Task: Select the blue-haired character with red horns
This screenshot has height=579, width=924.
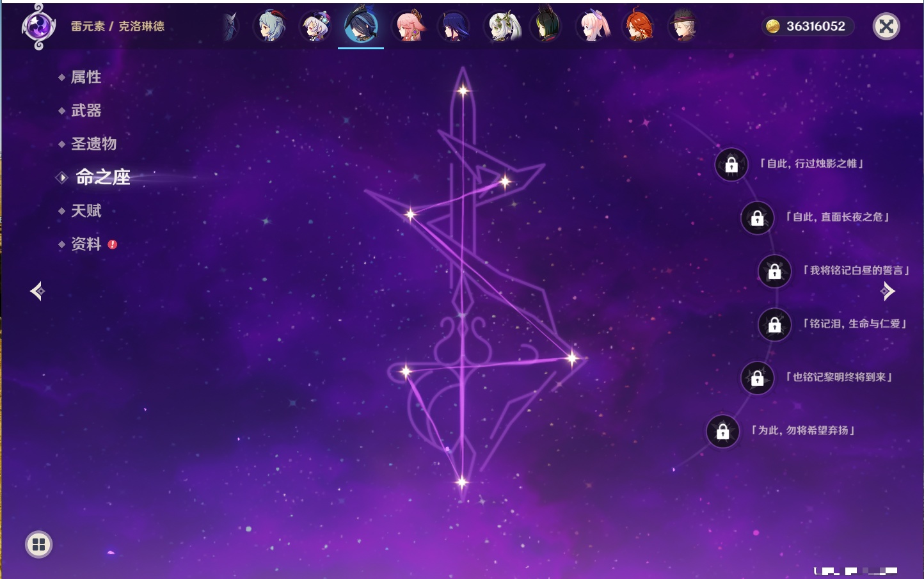Action: (x=269, y=26)
